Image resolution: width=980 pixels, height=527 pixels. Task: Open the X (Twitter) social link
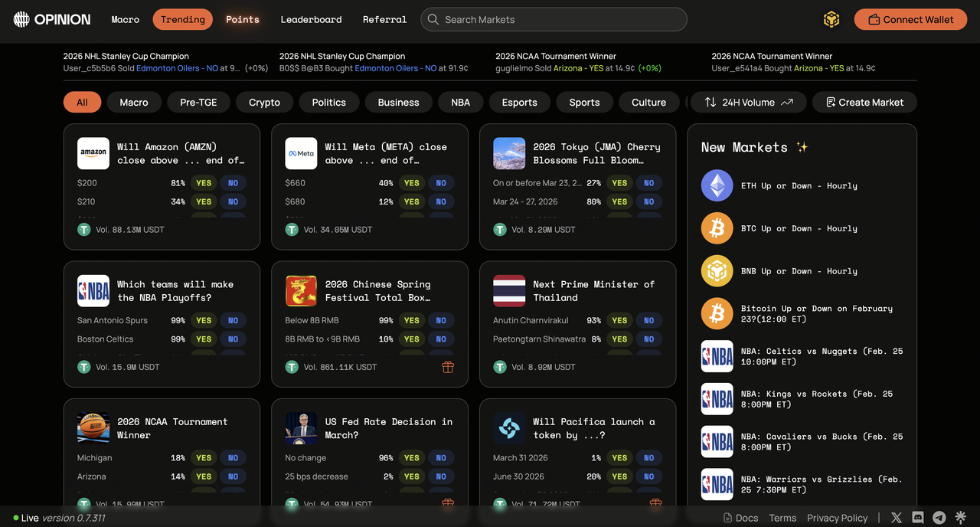[897, 518]
